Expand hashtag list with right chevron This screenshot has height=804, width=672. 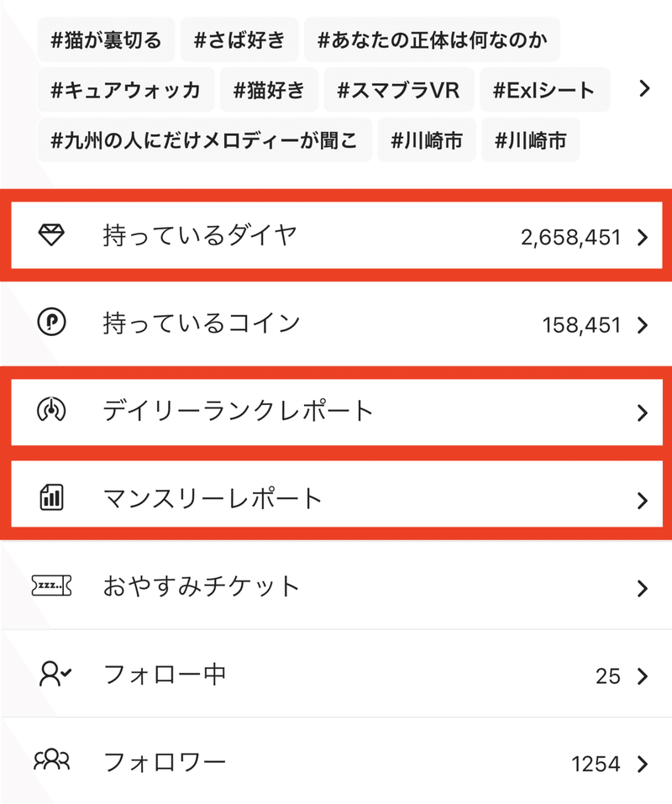(644, 89)
